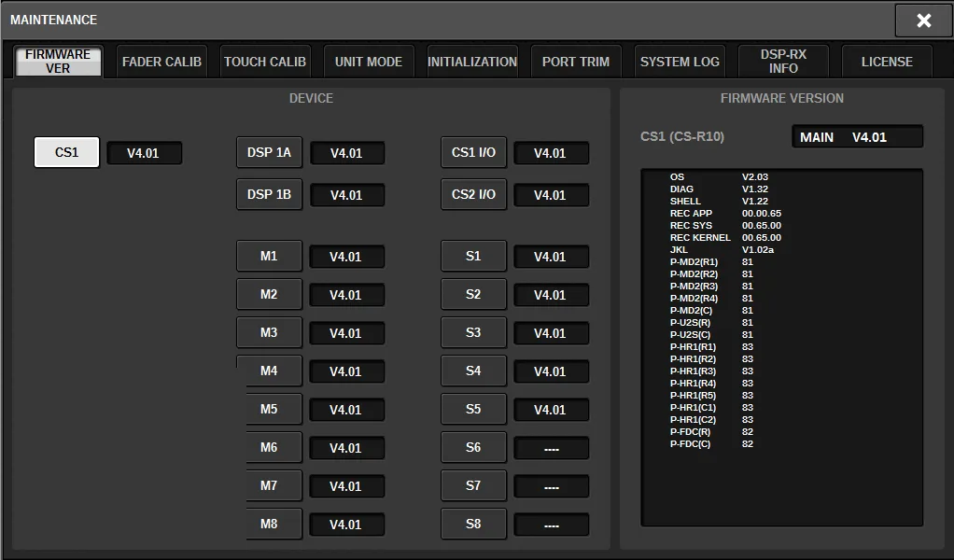Screen dimensions: 954x560
Task: Click the MAIN V4.01 firmware field
Action: click(857, 137)
